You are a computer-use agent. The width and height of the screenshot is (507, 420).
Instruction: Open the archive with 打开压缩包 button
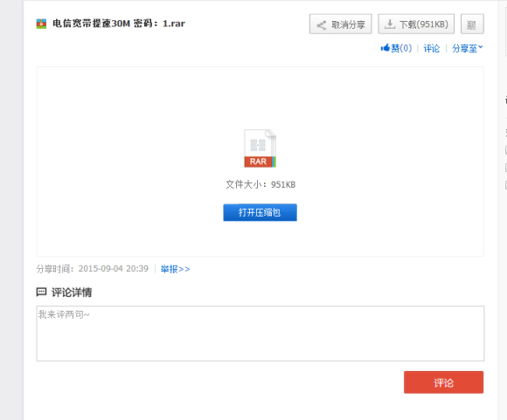tap(260, 212)
